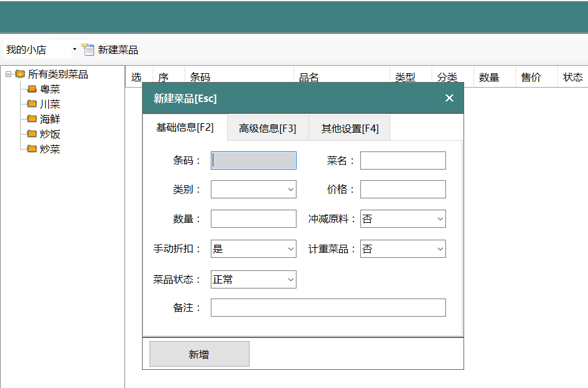Select the 川菜 category folder icon
This screenshot has height=388, width=588.
(x=32, y=105)
